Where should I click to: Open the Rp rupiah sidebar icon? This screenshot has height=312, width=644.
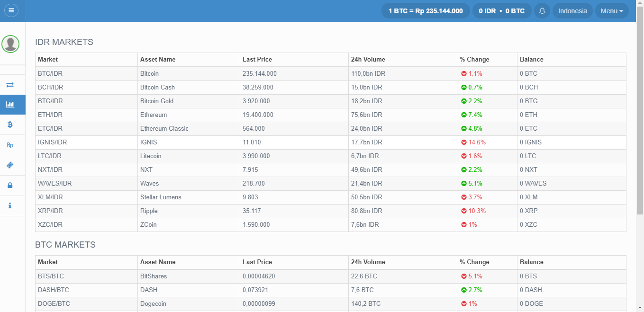point(10,145)
